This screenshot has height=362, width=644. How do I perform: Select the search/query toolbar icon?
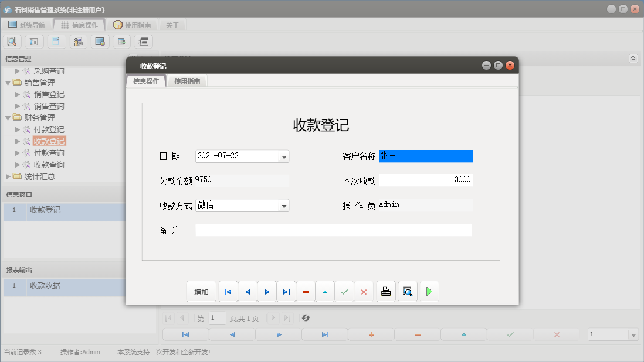coord(12,41)
